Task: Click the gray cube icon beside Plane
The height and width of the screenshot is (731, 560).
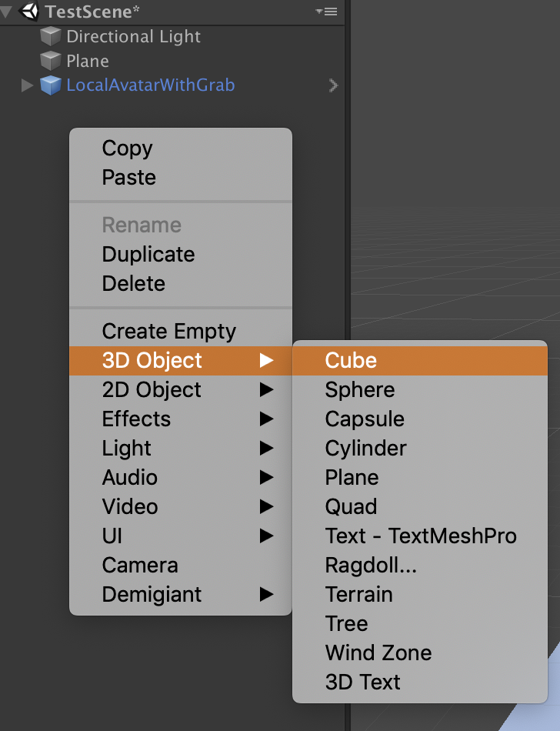Action: (x=50, y=61)
